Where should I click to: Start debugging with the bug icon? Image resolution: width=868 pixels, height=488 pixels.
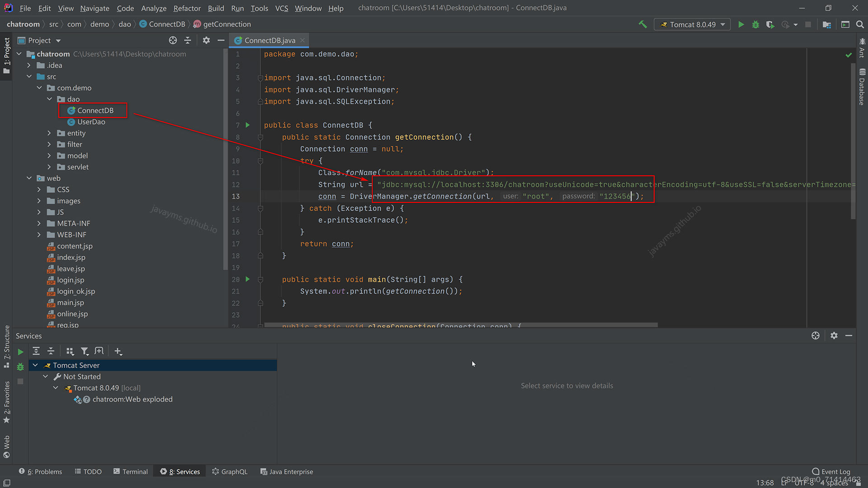coord(755,24)
